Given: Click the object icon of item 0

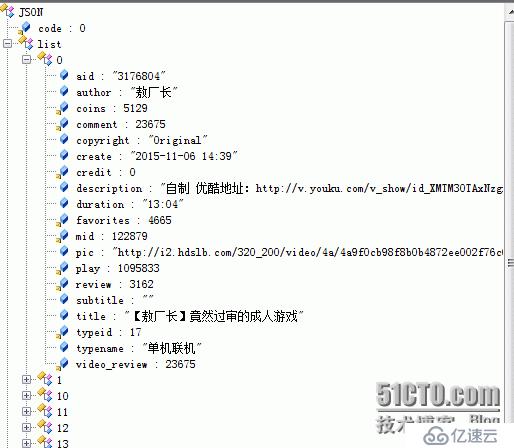Looking at the screenshot, I should [x=45, y=59].
